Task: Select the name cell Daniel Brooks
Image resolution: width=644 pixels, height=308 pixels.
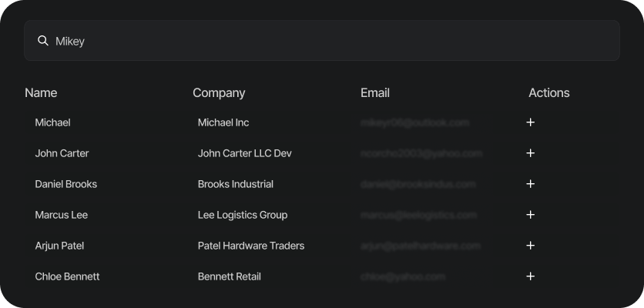Action: click(66, 184)
